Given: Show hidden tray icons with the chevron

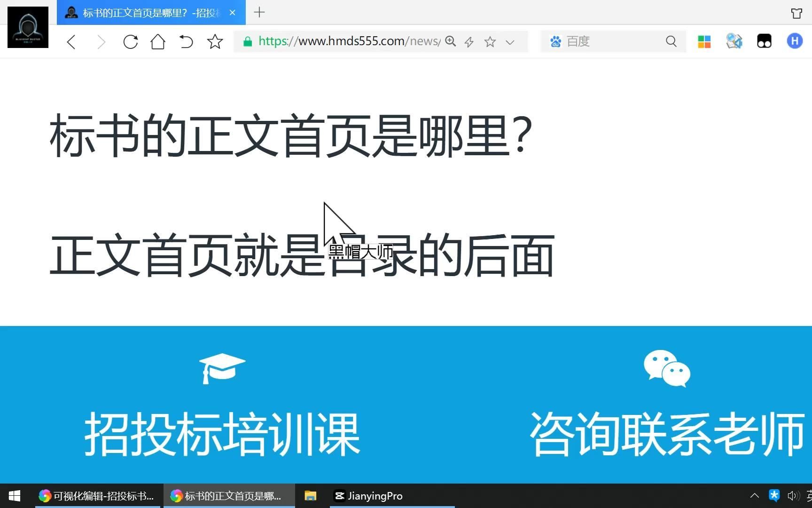Looking at the screenshot, I should pyautogui.click(x=754, y=496).
